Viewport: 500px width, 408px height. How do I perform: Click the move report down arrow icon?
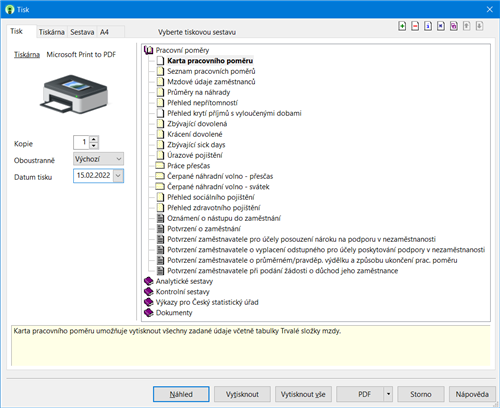(479, 26)
